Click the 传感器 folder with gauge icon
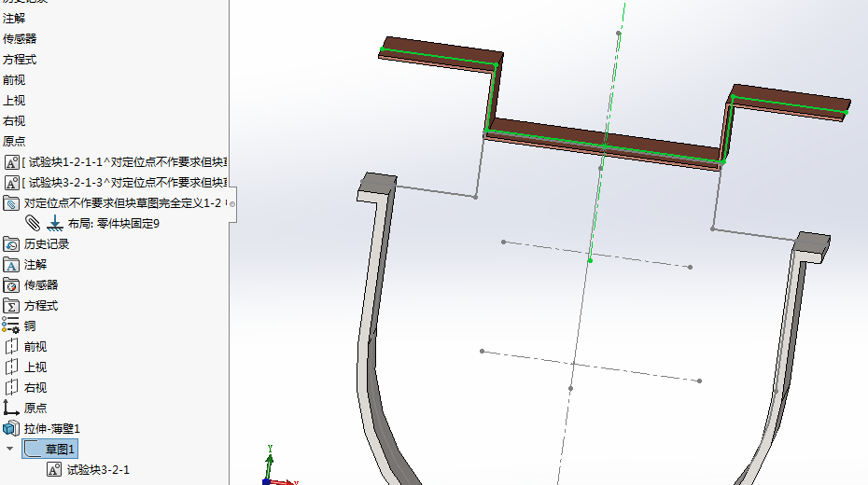 (x=12, y=285)
